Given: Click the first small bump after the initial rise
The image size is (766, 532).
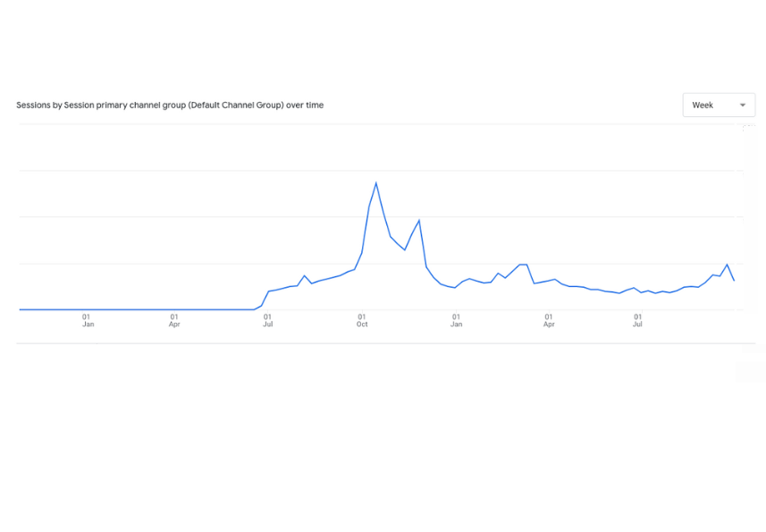Looking at the screenshot, I should 305,275.
